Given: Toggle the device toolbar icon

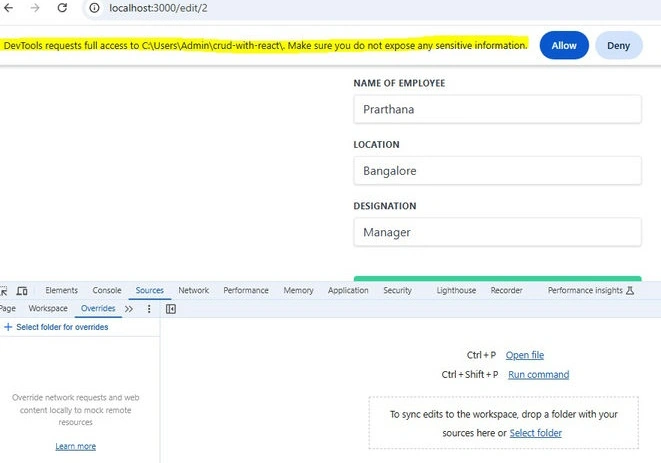Looking at the screenshot, I should click(x=22, y=291).
